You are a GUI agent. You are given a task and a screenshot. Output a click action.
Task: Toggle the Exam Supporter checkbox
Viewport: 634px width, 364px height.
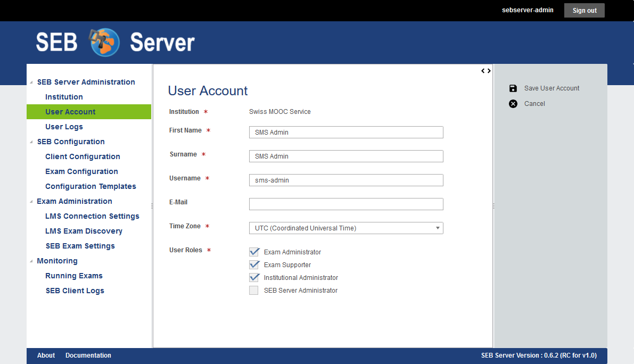(x=254, y=265)
